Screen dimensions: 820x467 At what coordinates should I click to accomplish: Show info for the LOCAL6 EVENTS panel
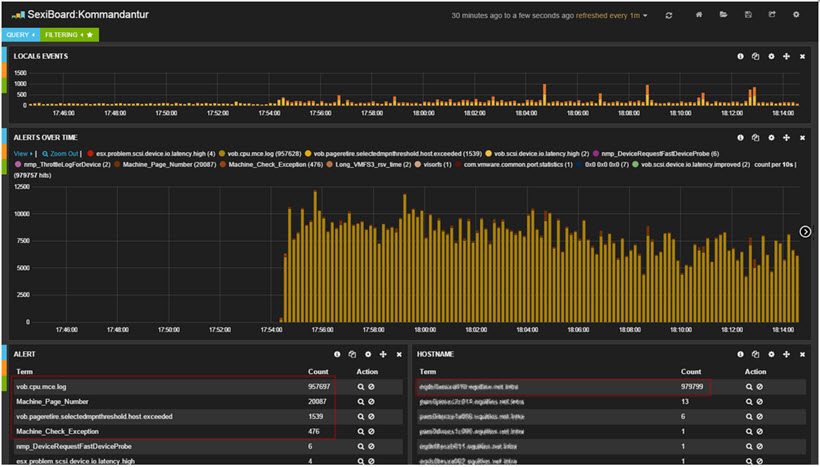click(741, 56)
